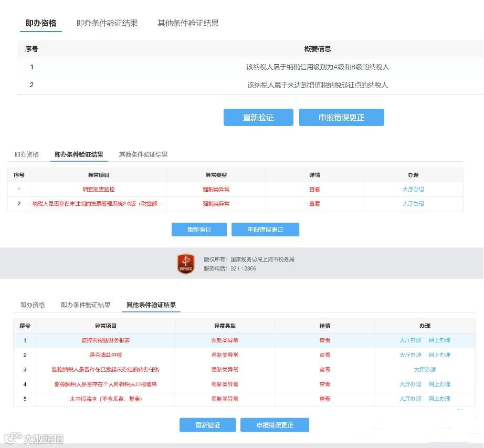Click 大厅办理 for row 3 待办任务

[425, 370]
